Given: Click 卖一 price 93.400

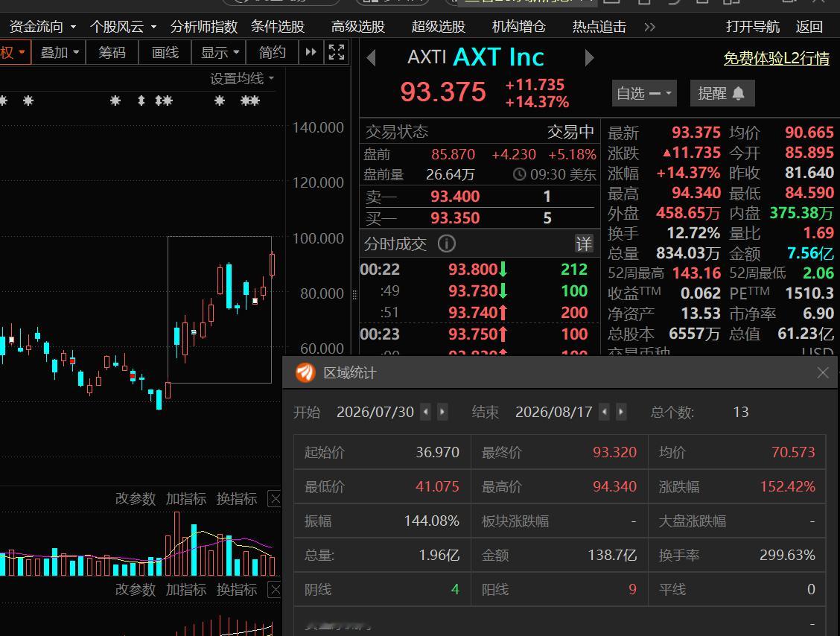Looking at the screenshot, I should tap(455, 196).
